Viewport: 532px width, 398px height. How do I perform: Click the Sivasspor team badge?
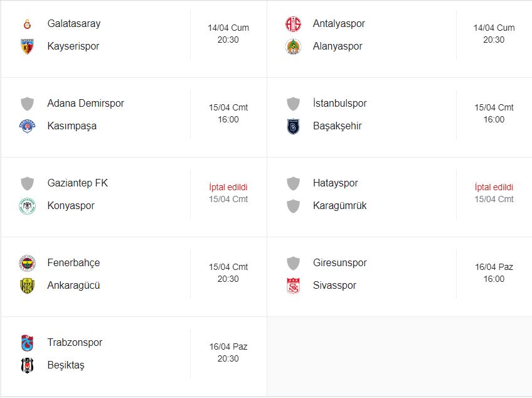(293, 286)
